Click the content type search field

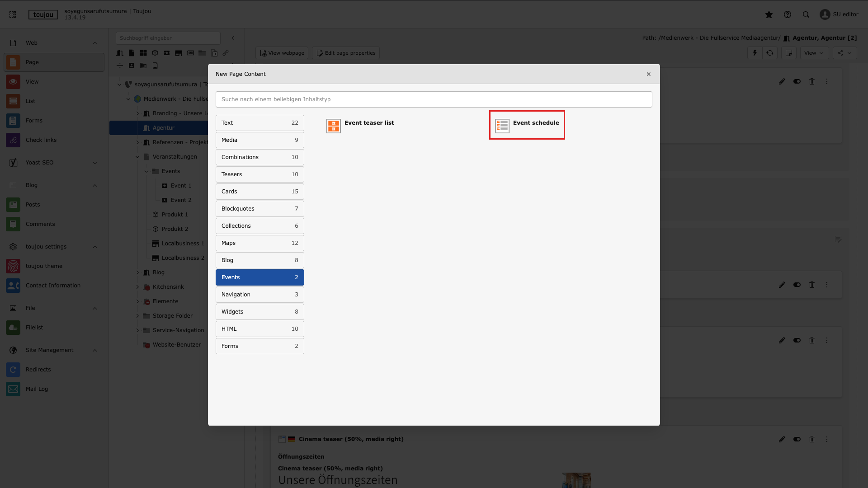tap(434, 99)
